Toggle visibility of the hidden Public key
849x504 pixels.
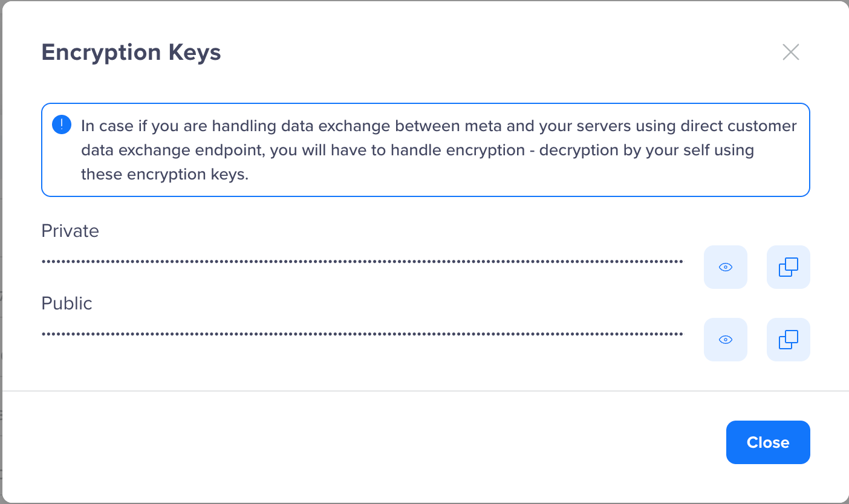point(725,339)
